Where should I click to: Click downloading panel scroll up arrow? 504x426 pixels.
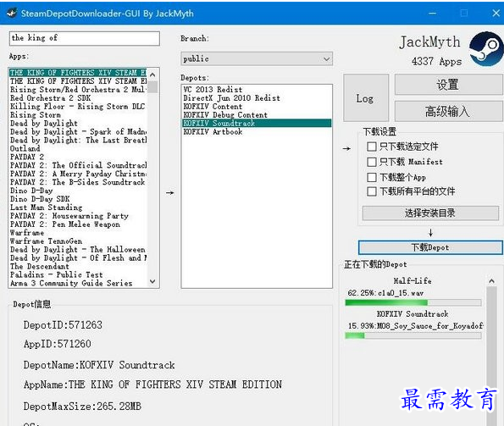click(491, 281)
